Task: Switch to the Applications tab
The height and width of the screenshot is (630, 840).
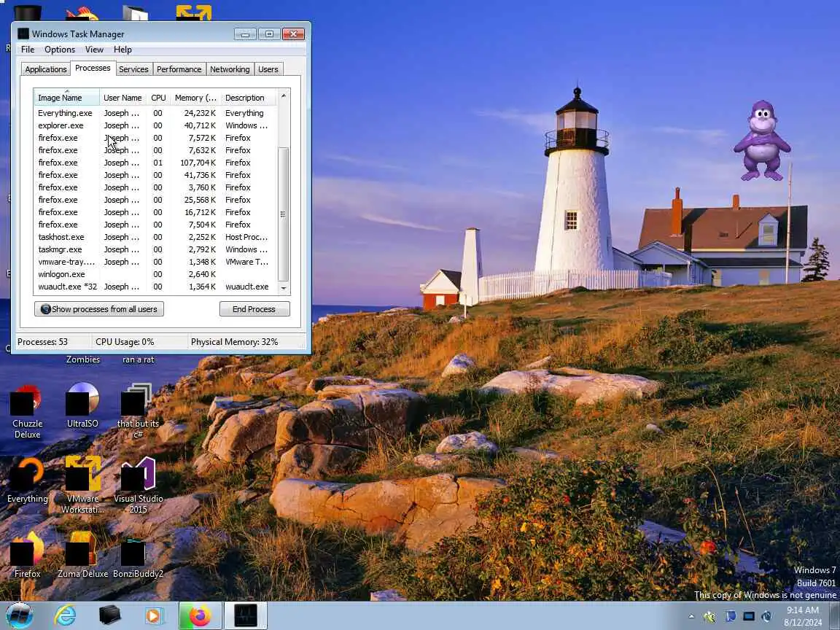Action: coord(45,69)
